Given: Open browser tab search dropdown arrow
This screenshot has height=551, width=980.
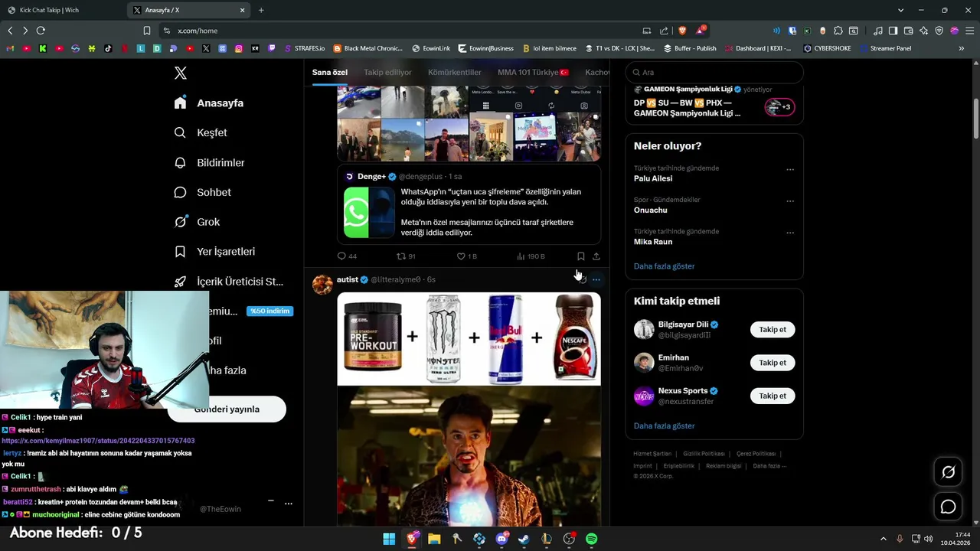Looking at the screenshot, I should coord(900,10).
